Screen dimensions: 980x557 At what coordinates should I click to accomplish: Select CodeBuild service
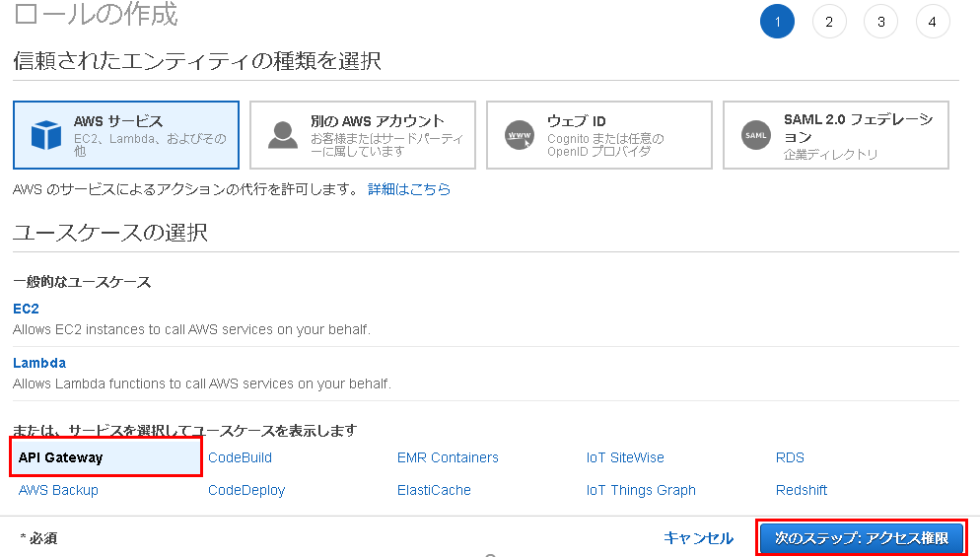pyautogui.click(x=240, y=457)
